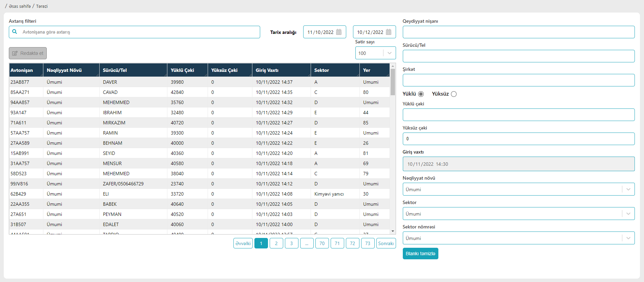Select row with plate 23AB877

tap(199, 82)
